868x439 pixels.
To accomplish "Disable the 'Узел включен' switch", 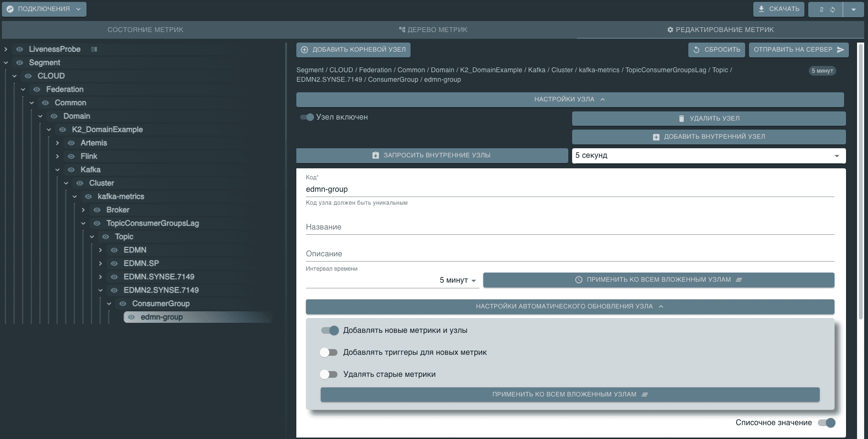I will click(x=307, y=117).
